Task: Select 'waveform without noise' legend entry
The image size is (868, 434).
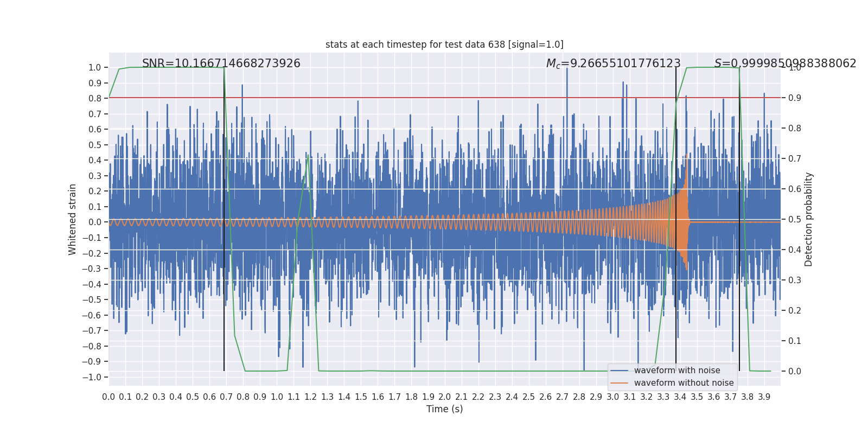Action: (x=684, y=383)
